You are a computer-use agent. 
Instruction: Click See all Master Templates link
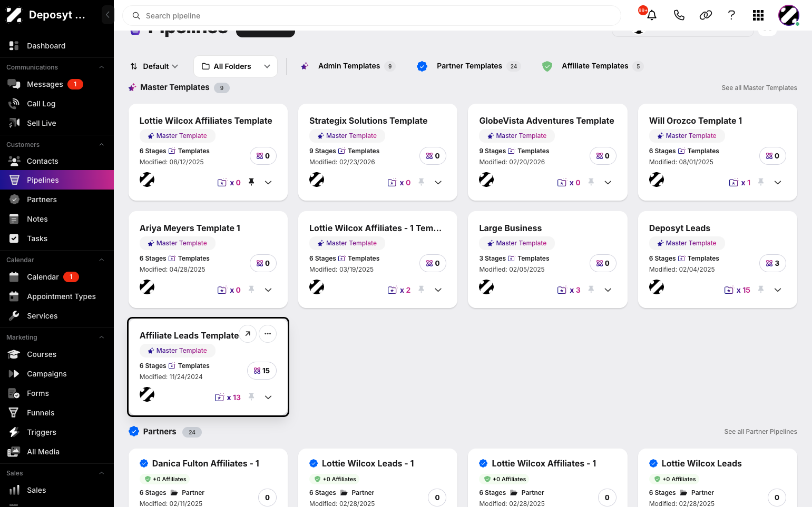pyautogui.click(x=759, y=88)
